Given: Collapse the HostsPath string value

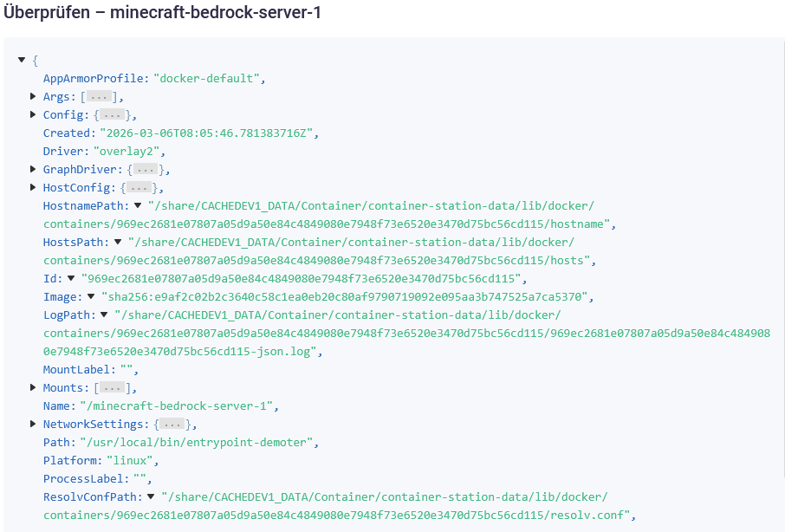Looking at the screenshot, I should point(118,242).
